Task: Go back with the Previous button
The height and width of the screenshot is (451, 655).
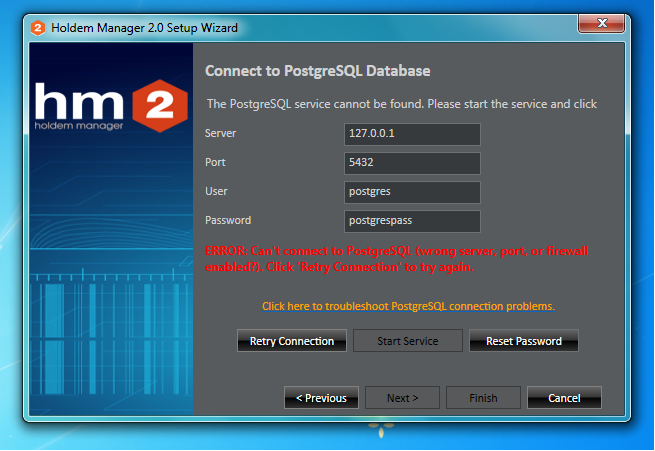Action: [321, 398]
